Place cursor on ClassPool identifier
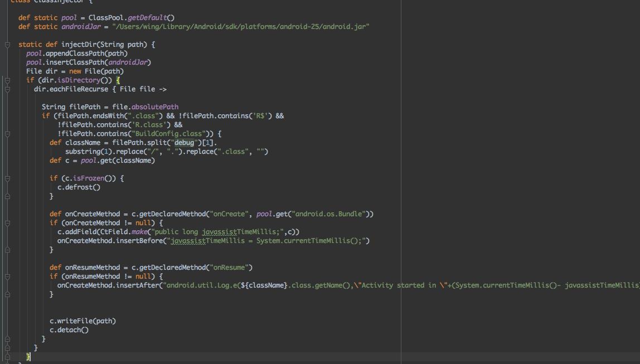The width and height of the screenshot is (640, 364). (106, 17)
